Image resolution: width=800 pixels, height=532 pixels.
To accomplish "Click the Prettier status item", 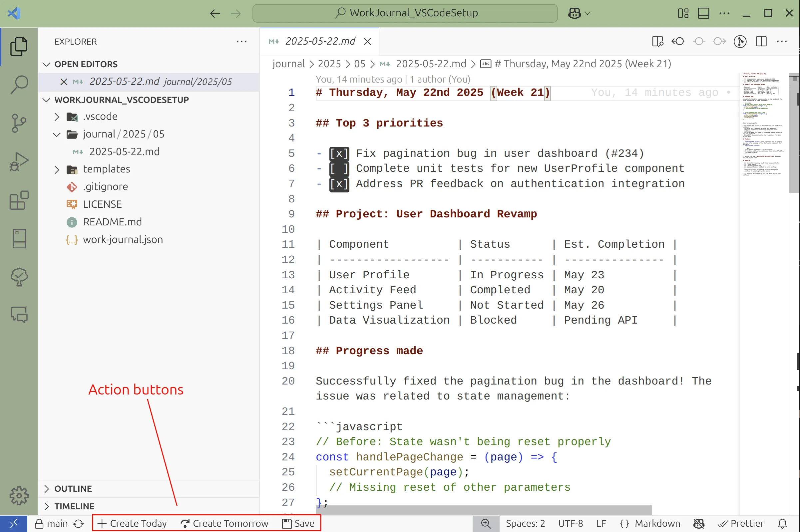I will (741, 524).
